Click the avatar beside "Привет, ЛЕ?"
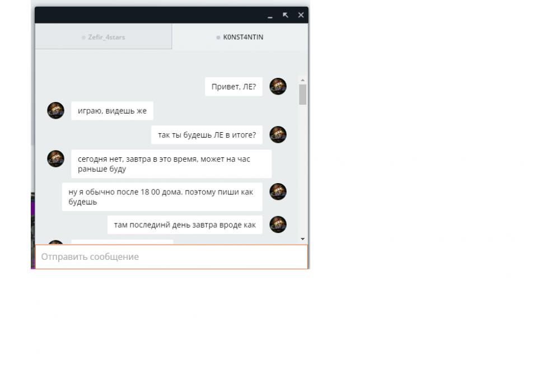The image size is (560, 392). (278, 86)
